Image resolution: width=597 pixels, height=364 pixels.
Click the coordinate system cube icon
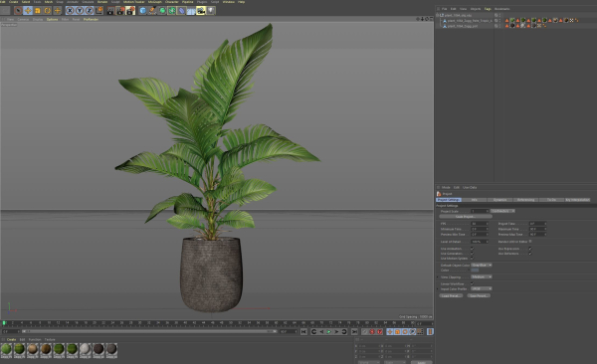tap(99, 11)
